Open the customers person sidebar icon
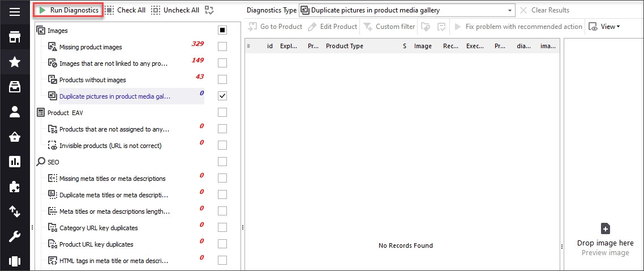 pos(15,112)
